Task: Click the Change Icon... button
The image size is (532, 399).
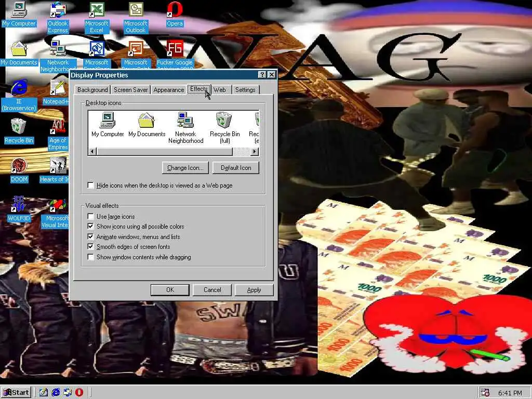Action: click(185, 168)
